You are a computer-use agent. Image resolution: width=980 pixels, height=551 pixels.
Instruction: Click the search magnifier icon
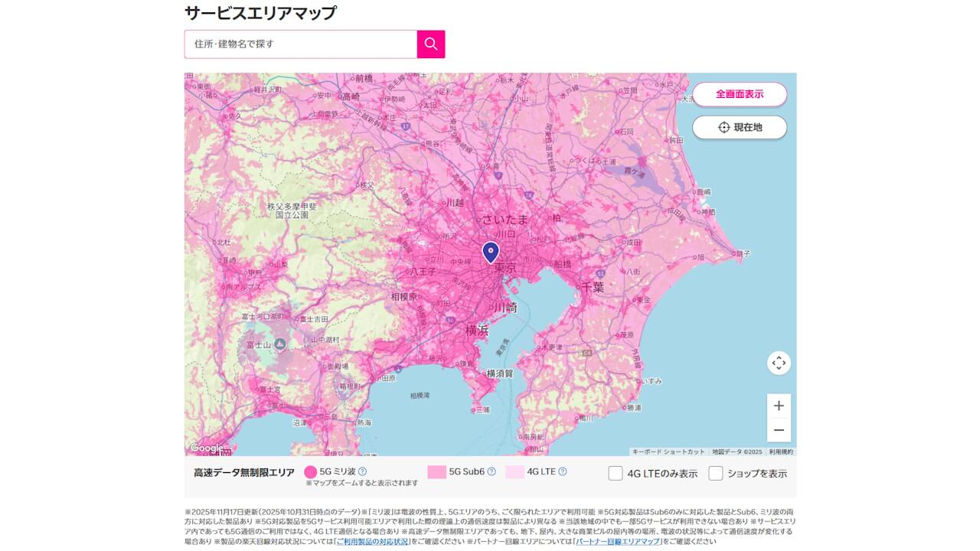(430, 44)
